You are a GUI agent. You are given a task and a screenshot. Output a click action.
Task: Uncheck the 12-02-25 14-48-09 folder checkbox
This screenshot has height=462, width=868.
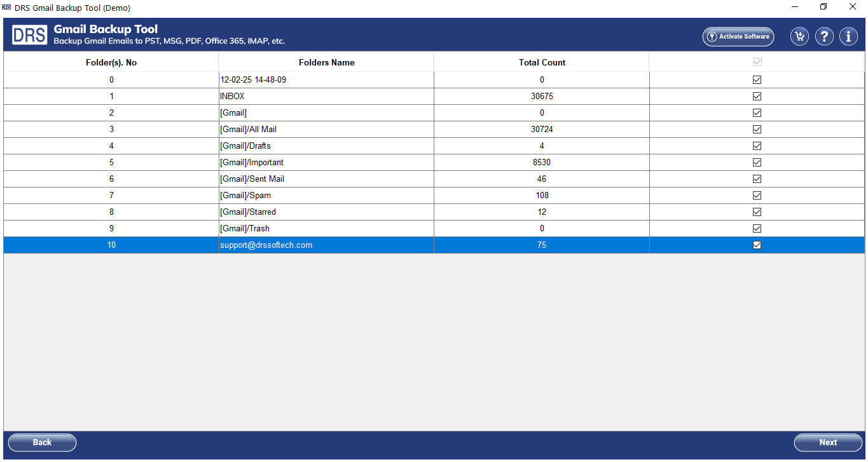(x=757, y=80)
